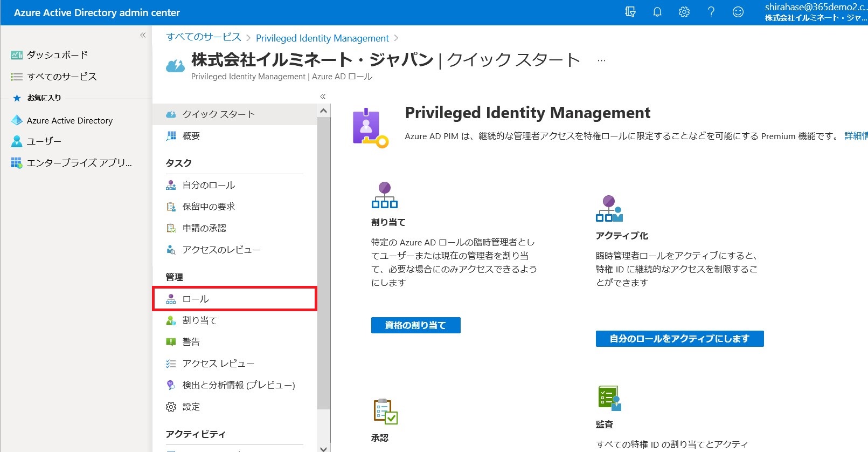The height and width of the screenshot is (452, 868).
Task: Click the ユーザー person icon
Action: 17,141
